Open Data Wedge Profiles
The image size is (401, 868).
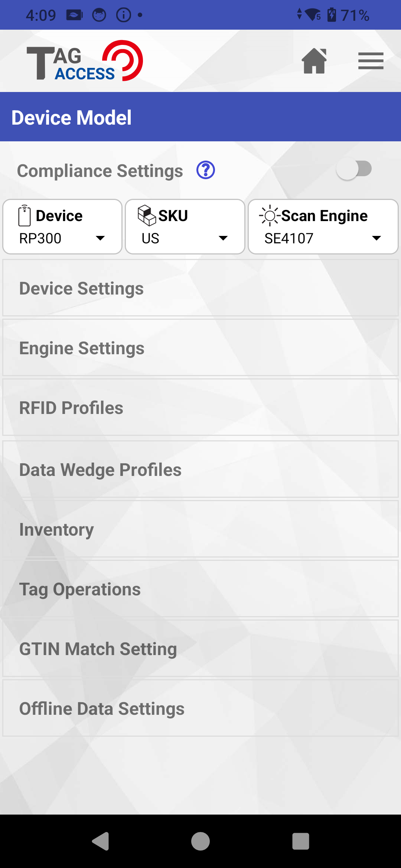(200, 469)
